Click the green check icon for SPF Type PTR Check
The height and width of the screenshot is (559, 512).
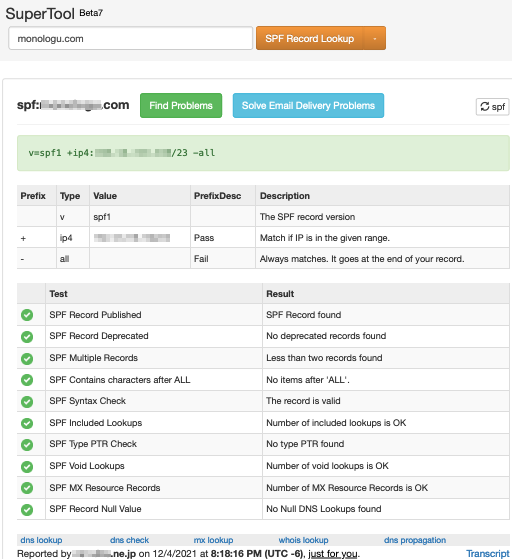pos(27,445)
